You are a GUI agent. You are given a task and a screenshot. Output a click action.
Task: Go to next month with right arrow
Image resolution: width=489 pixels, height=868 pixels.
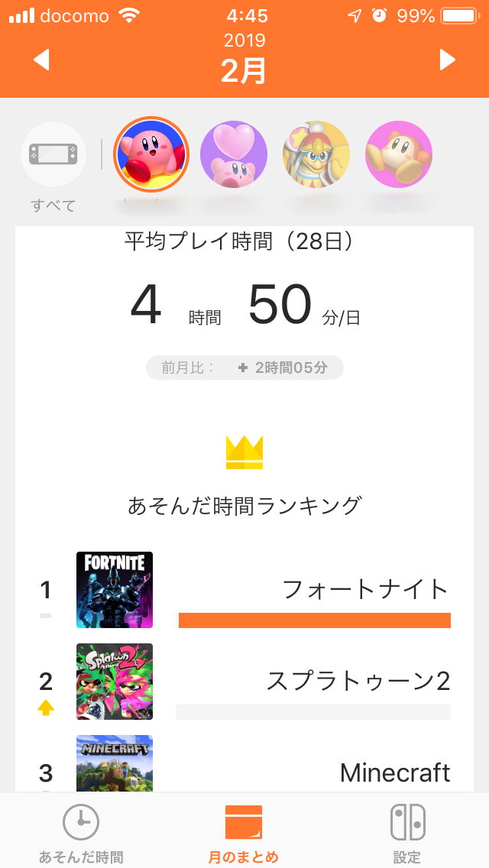point(448,60)
